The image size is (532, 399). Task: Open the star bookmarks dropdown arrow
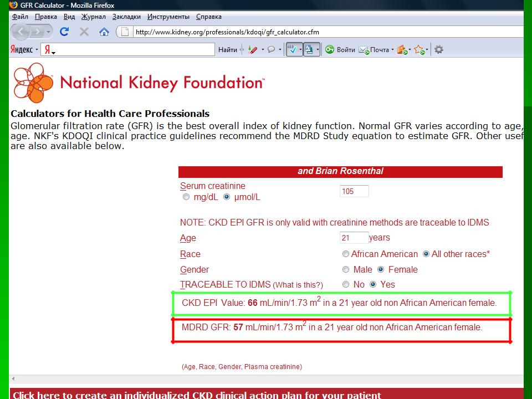coord(427,49)
